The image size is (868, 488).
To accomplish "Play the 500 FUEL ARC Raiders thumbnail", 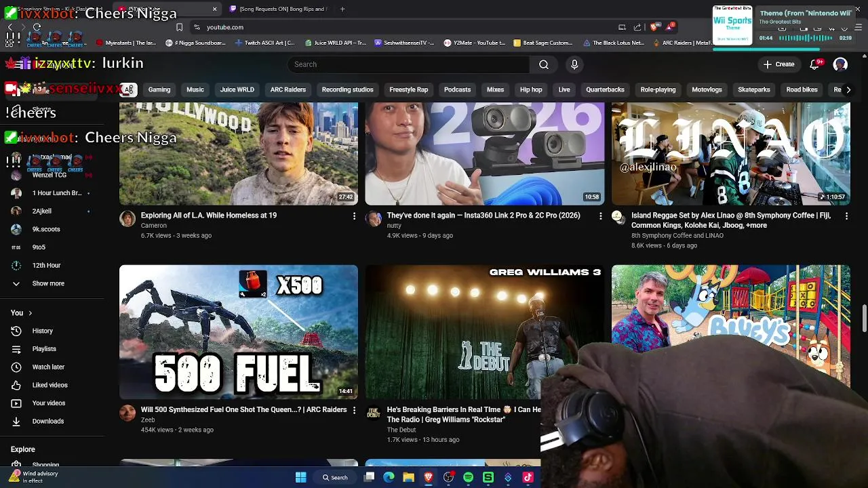I will 239,331.
